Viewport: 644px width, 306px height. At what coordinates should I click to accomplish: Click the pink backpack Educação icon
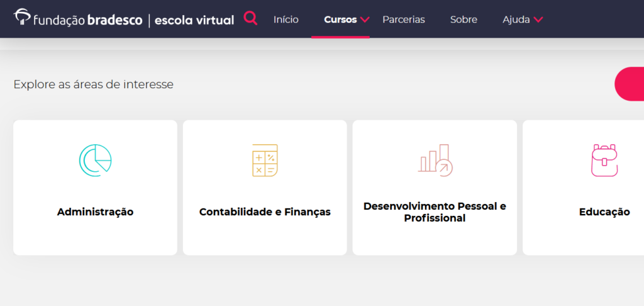[604, 161]
